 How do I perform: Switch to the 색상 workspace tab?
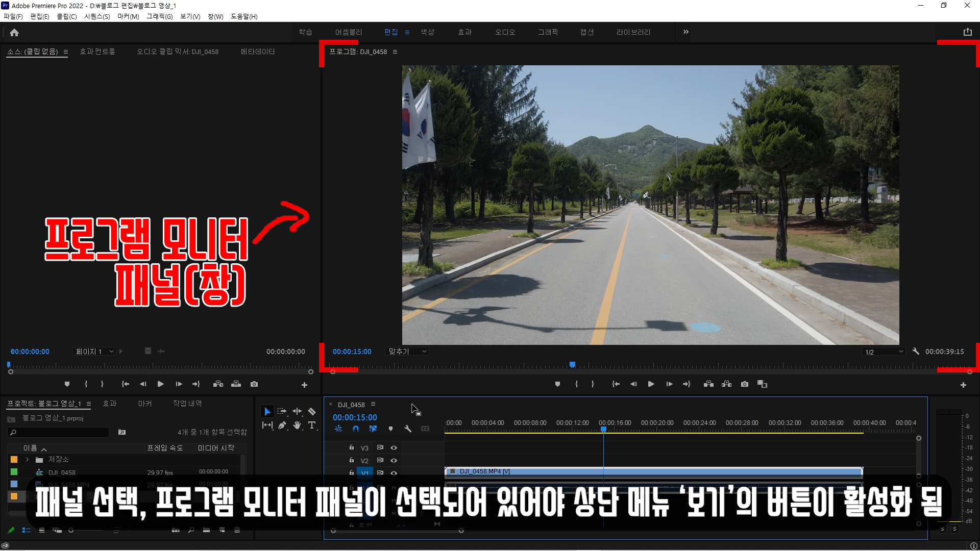(x=427, y=32)
